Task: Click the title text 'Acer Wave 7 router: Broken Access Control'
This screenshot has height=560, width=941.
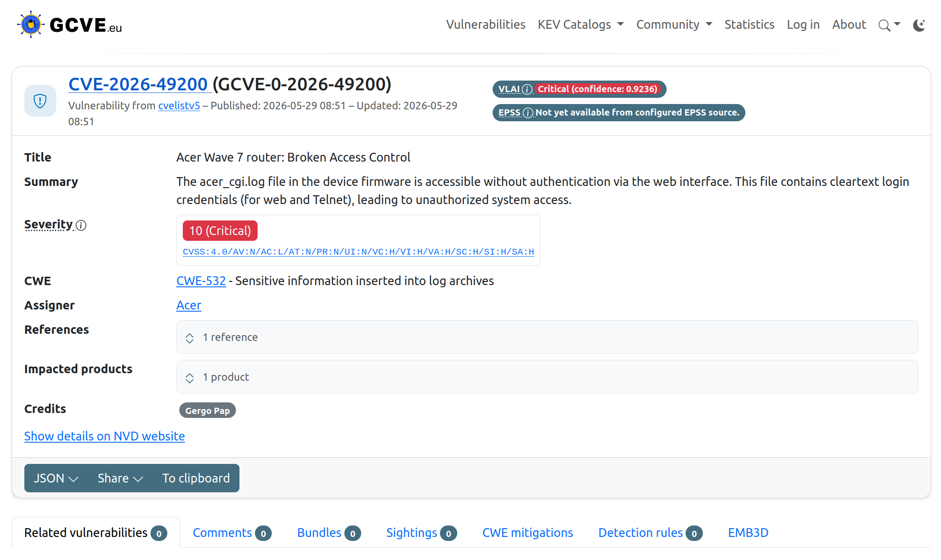Action: pyautogui.click(x=293, y=158)
